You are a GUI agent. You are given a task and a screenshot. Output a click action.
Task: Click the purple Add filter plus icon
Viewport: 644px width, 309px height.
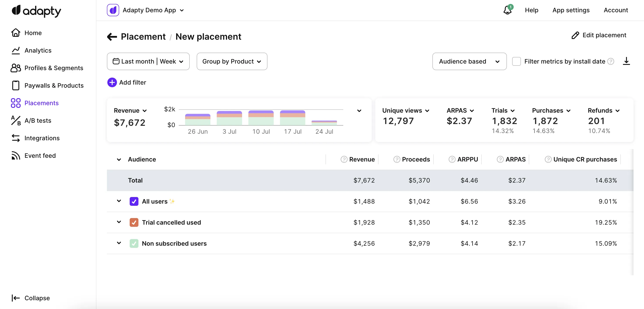pos(112,82)
